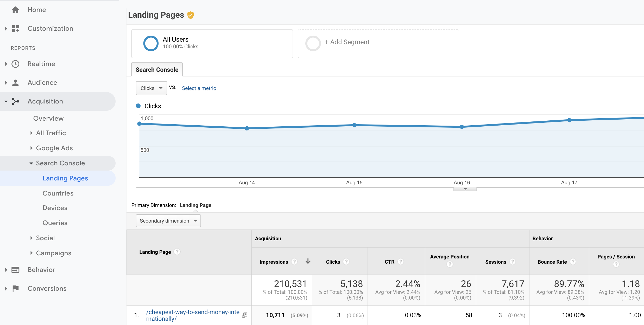The width and height of the screenshot is (644, 325).
Task: Go to Countries report
Action: click(x=58, y=193)
